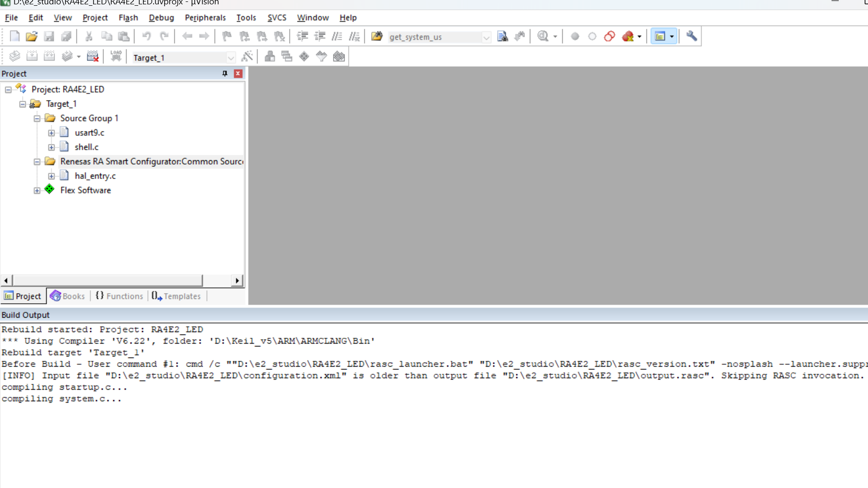This screenshot has height=488, width=868.
Task: Open the Configure wrench icon
Action: point(691,36)
